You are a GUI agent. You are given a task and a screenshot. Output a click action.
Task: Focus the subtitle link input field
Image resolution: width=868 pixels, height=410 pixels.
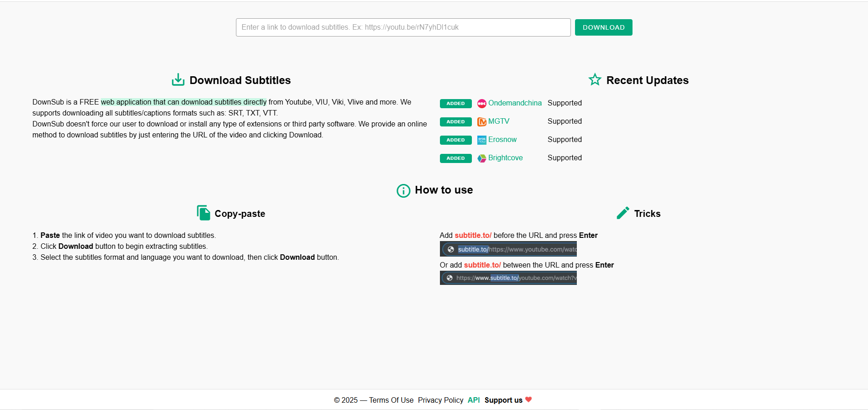click(403, 27)
